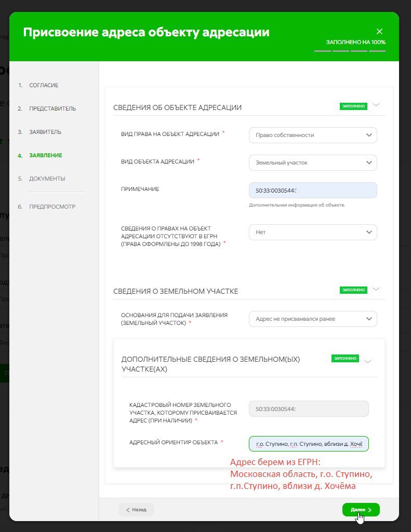Collapse Сведения об объекте адресации section

click(376, 105)
